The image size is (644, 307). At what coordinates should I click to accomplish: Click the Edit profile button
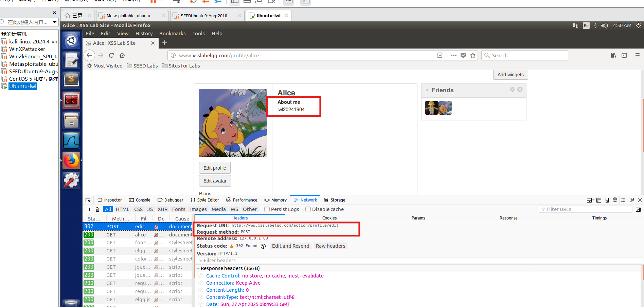coord(215,168)
